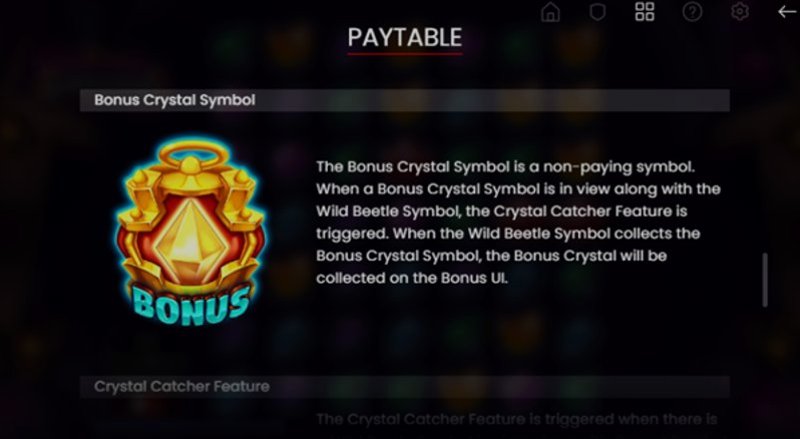
Task: Click the golden halo ring atop symbol
Action: pyautogui.click(x=190, y=154)
